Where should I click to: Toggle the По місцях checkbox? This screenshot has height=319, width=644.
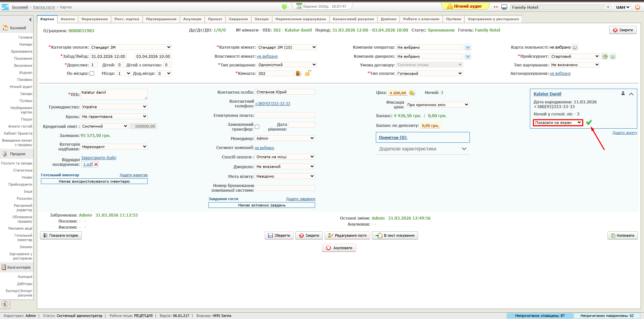point(92,74)
